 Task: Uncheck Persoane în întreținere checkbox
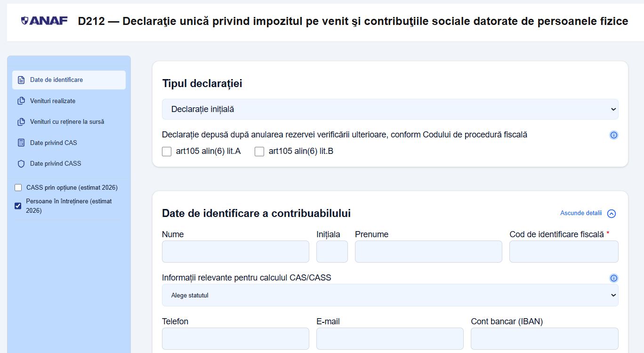(x=18, y=206)
